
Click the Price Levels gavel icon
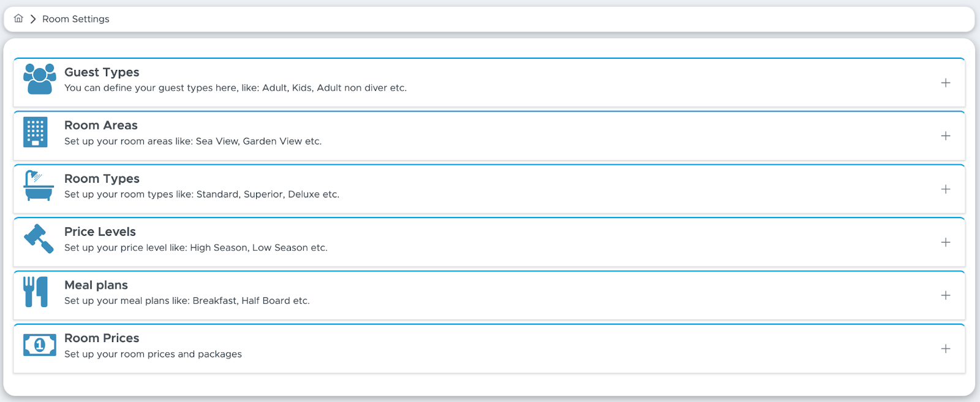click(39, 238)
